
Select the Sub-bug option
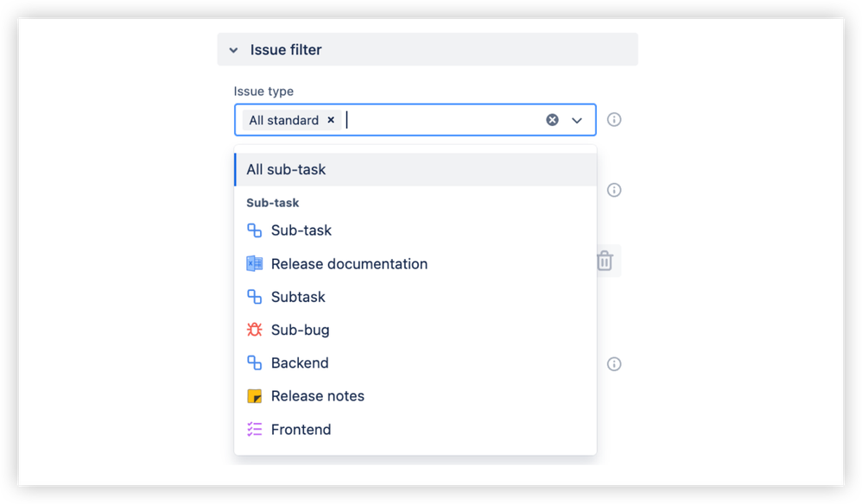tap(300, 330)
